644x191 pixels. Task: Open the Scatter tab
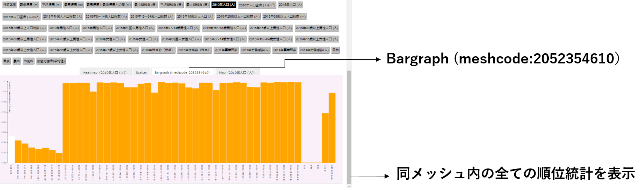(141, 72)
